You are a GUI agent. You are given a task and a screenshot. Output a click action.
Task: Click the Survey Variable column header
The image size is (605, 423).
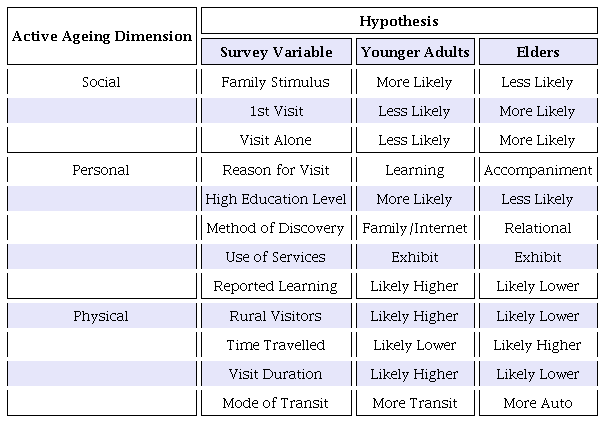(276, 52)
